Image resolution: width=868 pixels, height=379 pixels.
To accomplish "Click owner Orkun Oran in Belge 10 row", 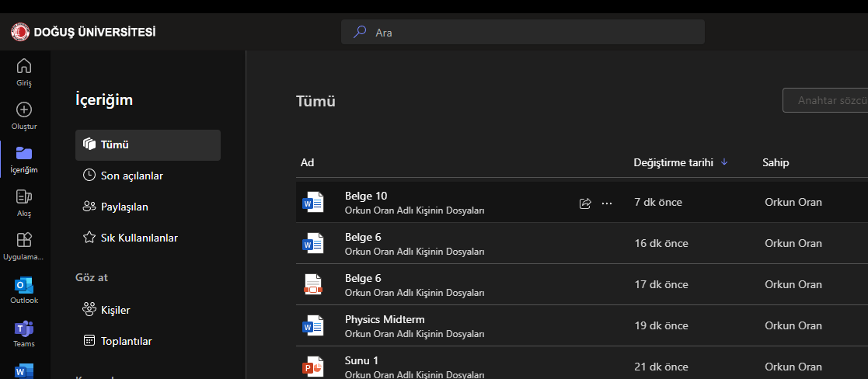I will (793, 203).
